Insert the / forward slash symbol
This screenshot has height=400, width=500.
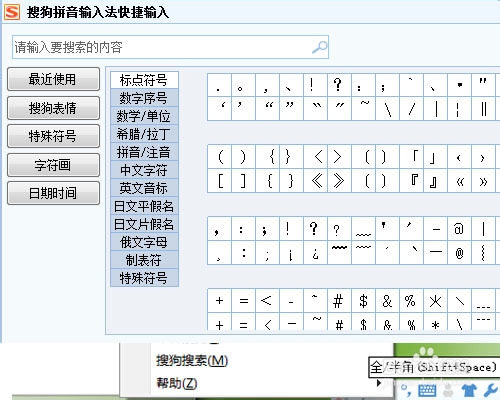[x=411, y=109]
